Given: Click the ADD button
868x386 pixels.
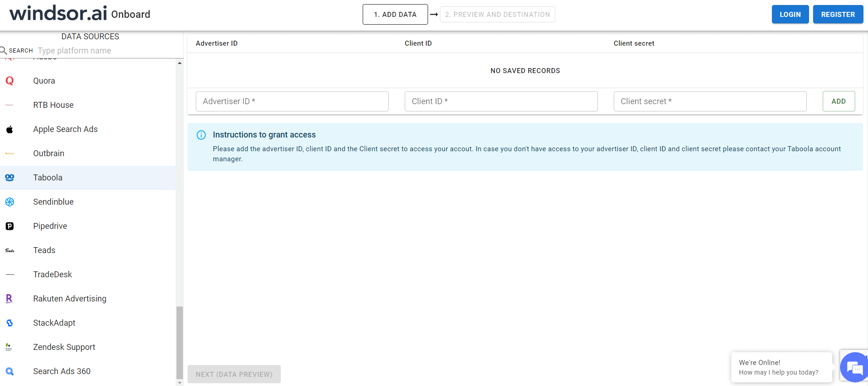Looking at the screenshot, I should coord(839,101).
